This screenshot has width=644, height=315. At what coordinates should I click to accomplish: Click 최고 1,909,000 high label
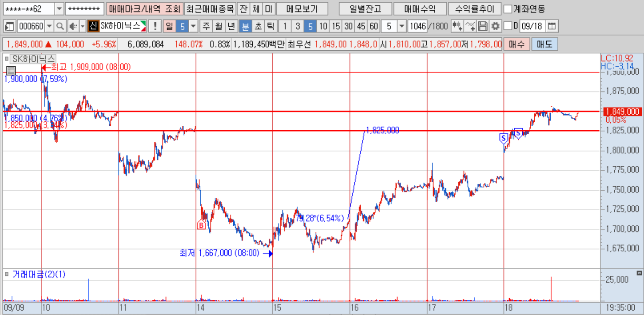tap(91, 67)
